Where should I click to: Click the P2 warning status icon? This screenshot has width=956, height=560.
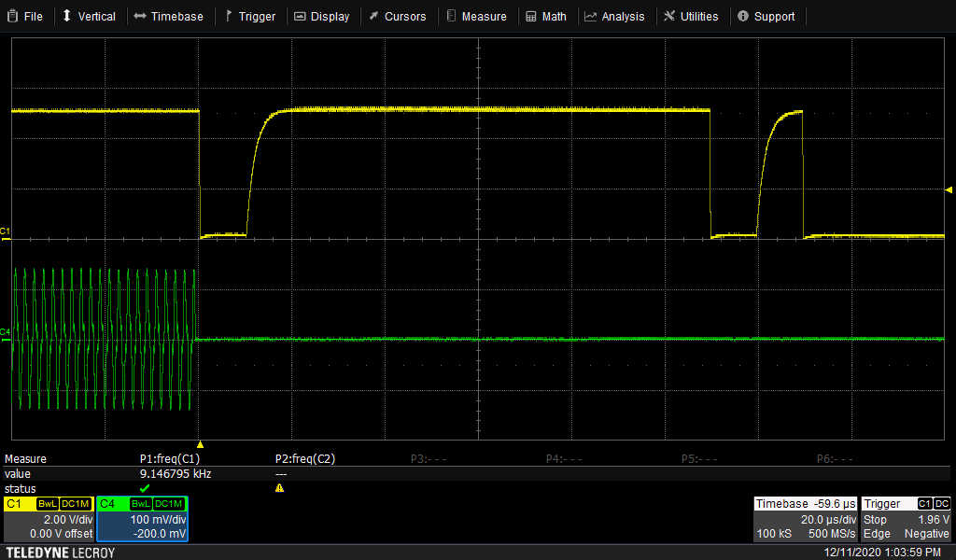pyautogui.click(x=279, y=488)
